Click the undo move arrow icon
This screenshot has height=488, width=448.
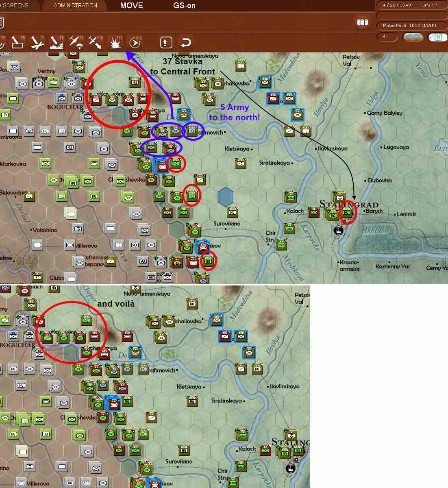[x=186, y=42]
